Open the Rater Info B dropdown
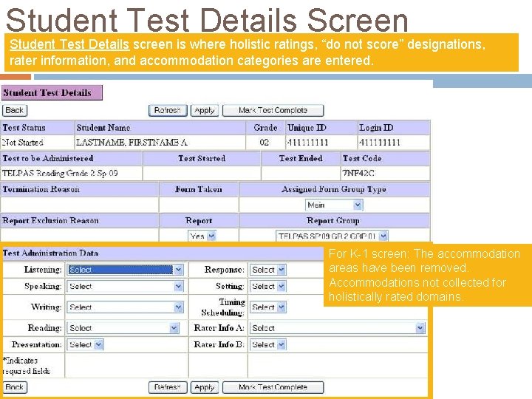This screenshot has height=399, width=532. [268, 344]
